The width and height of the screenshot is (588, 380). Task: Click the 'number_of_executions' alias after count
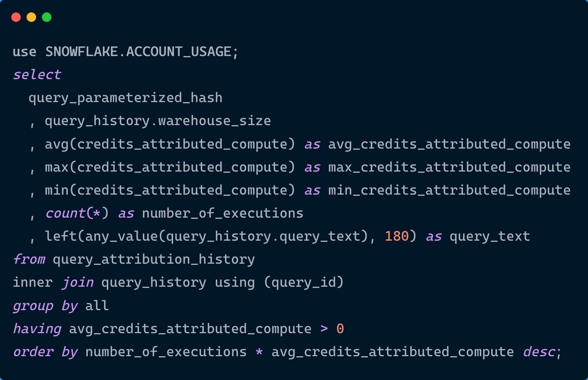click(x=223, y=213)
